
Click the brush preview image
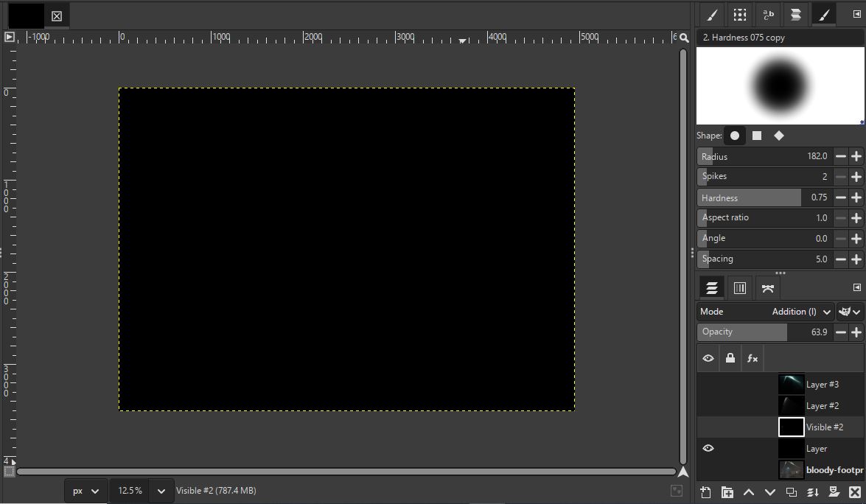[x=780, y=85]
